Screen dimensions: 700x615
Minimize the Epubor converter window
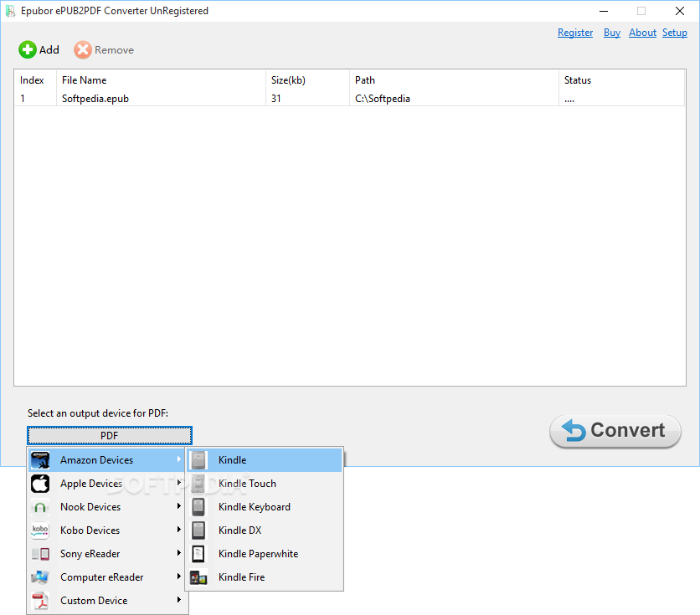click(604, 11)
